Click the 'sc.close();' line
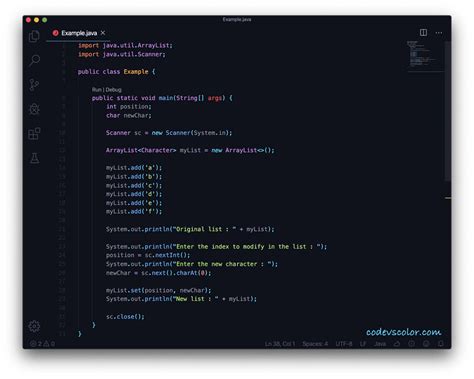Image resolution: width=474 pixels, height=379 pixels. 125,317
